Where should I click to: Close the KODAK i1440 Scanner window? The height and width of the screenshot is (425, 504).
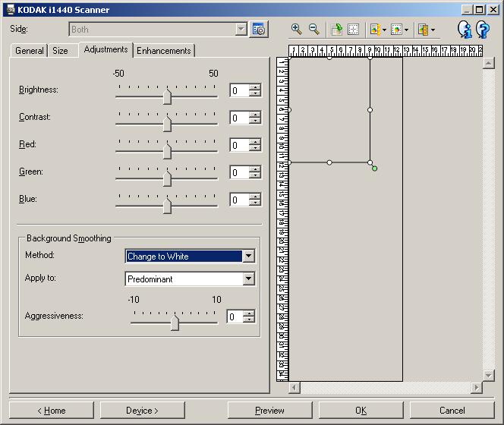point(493,10)
